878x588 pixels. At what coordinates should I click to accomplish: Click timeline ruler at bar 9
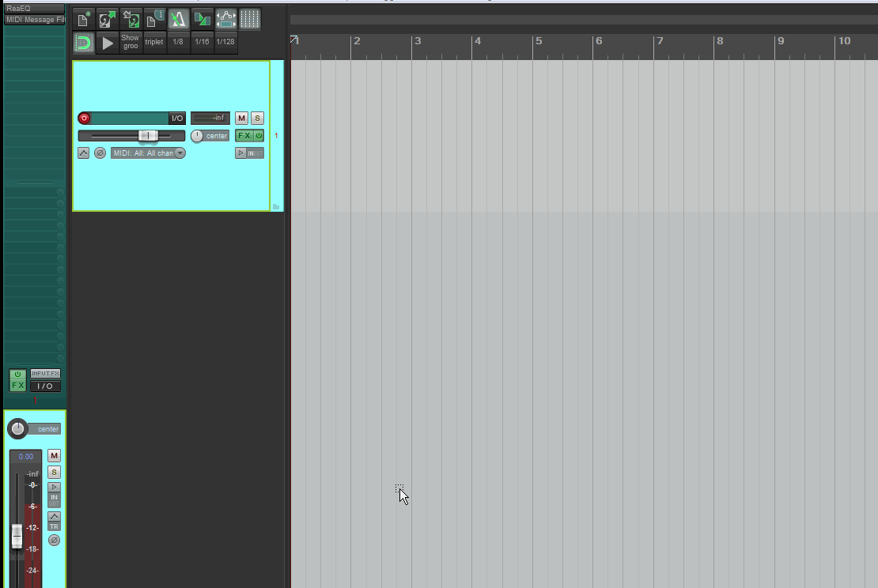point(781,41)
